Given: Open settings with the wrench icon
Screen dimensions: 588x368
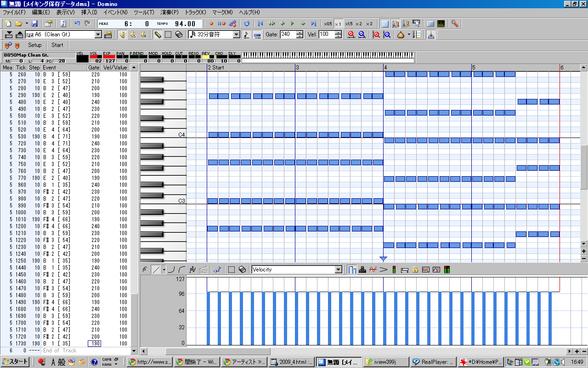Looking at the screenshot, I should 455,23.
